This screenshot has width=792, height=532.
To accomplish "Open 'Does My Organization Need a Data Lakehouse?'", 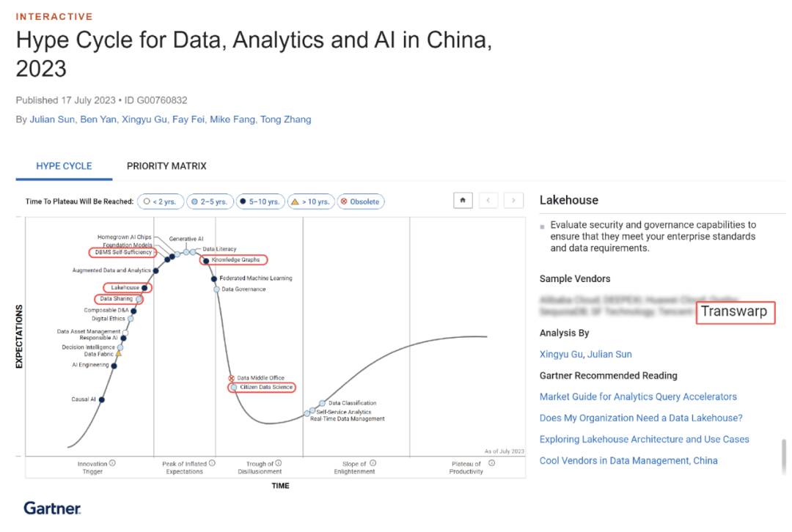I will pyautogui.click(x=641, y=417).
